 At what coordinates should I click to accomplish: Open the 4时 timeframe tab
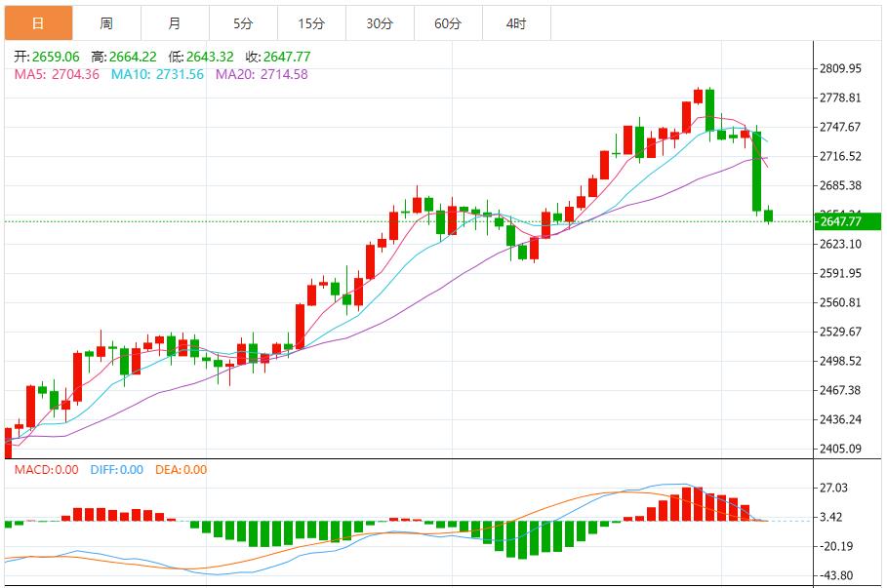pyautogui.click(x=516, y=23)
